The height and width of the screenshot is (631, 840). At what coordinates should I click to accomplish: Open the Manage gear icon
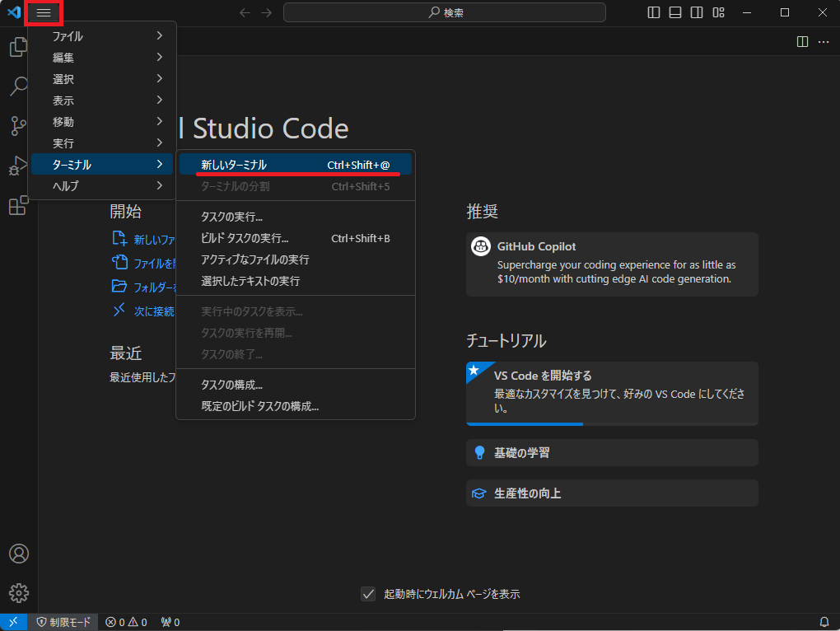pyautogui.click(x=19, y=593)
